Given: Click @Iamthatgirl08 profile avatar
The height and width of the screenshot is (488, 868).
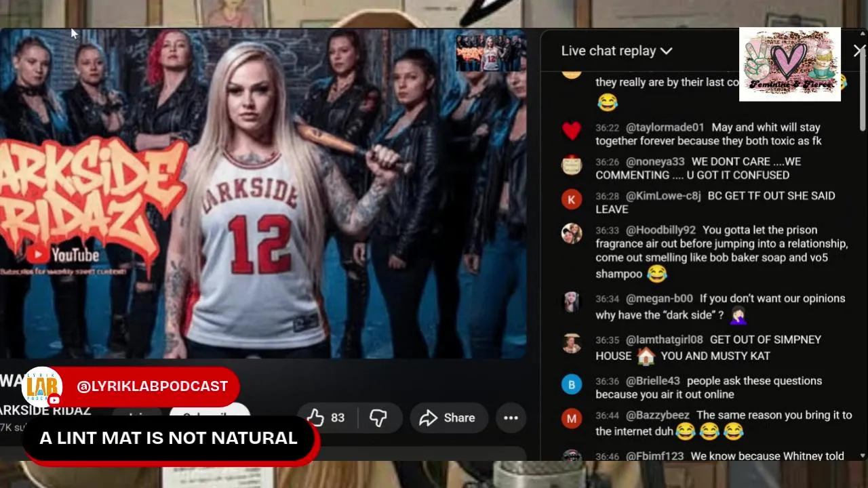Looking at the screenshot, I should (x=572, y=343).
